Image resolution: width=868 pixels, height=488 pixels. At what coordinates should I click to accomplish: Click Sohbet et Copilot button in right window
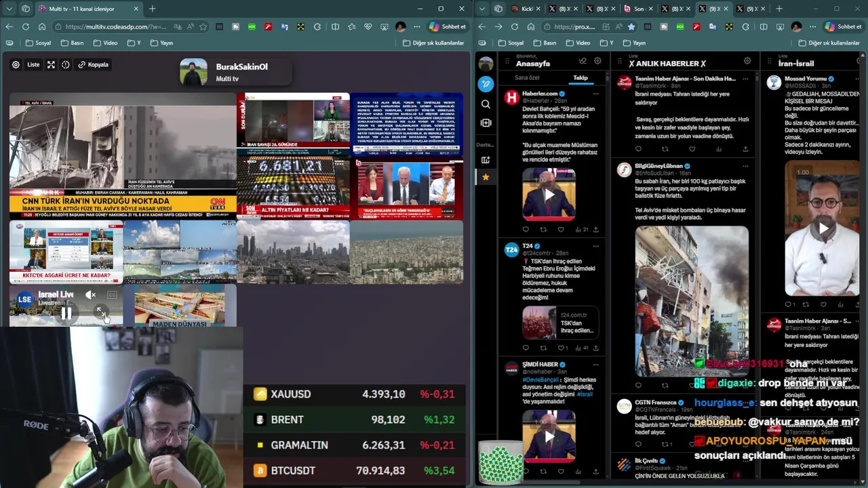843,26
